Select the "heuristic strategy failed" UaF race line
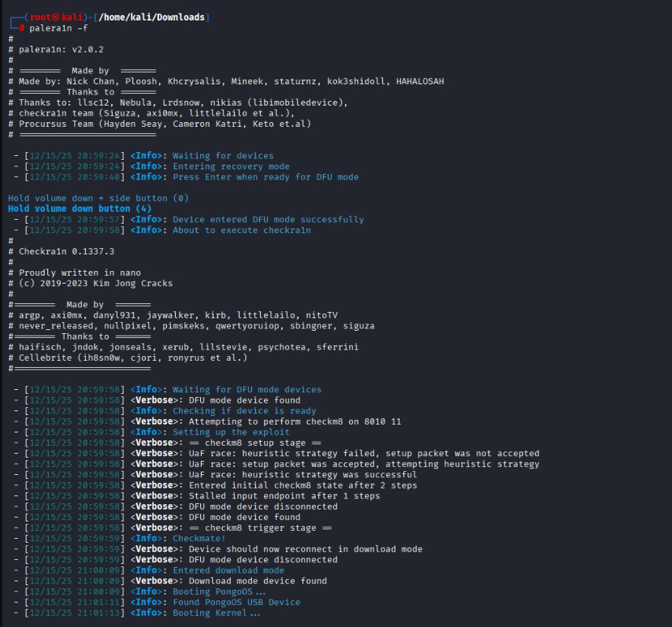The width and height of the screenshot is (672, 627). pyautogui.click(x=364, y=454)
